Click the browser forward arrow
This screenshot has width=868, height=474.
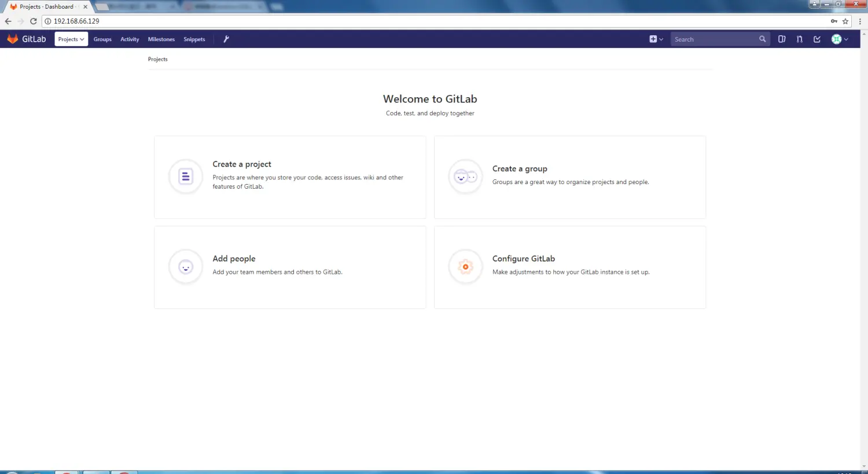pyautogui.click(x=21, y=21)
